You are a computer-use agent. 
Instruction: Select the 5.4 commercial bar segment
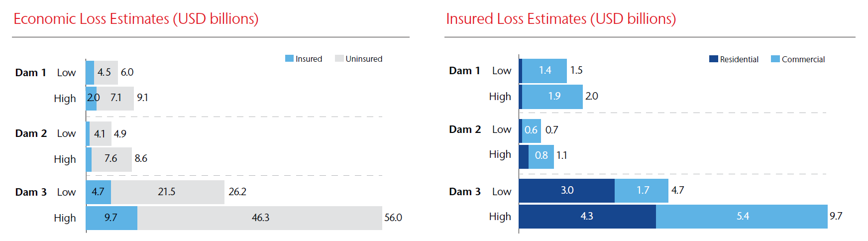[742, 217]
